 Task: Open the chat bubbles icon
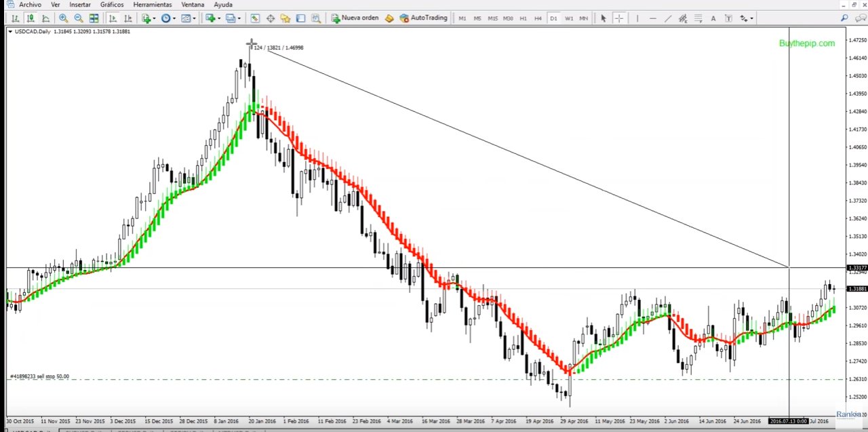tap(859, 18)
